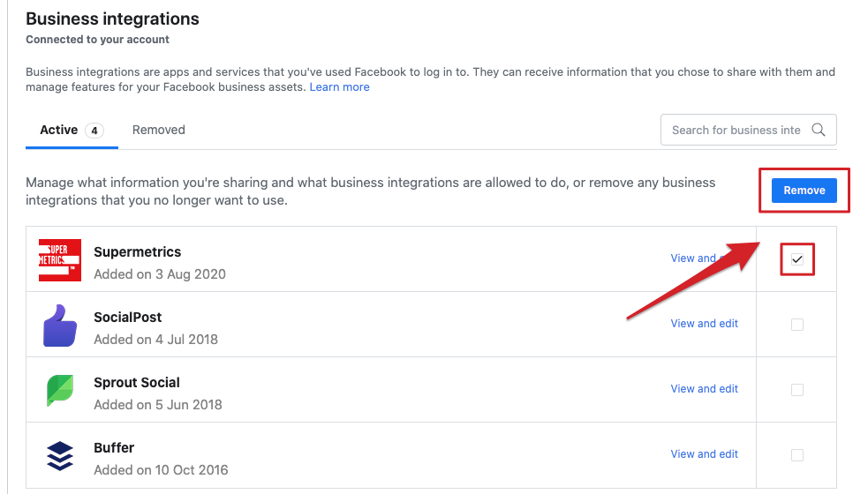
Task: Open View and edit for Buffer
Action: coord(704,454)
